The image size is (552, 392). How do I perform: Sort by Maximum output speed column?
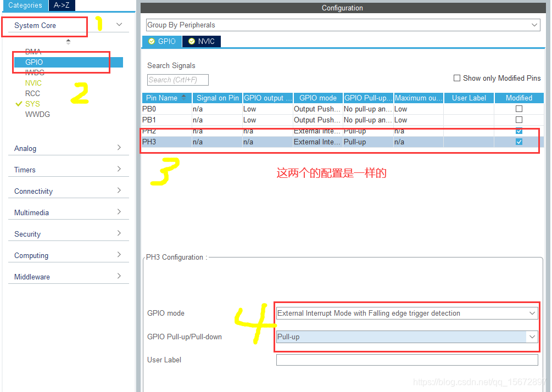pos(419,98)
